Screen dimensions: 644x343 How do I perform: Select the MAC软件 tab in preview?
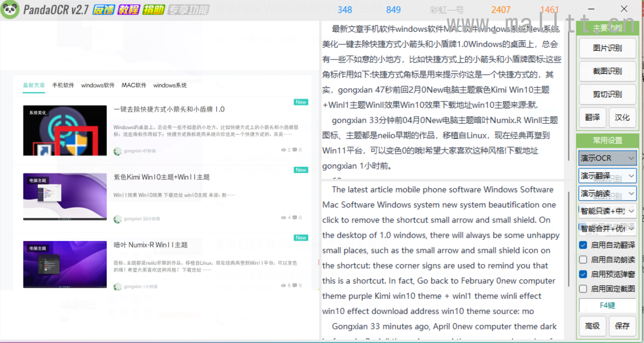pos(134,86)
